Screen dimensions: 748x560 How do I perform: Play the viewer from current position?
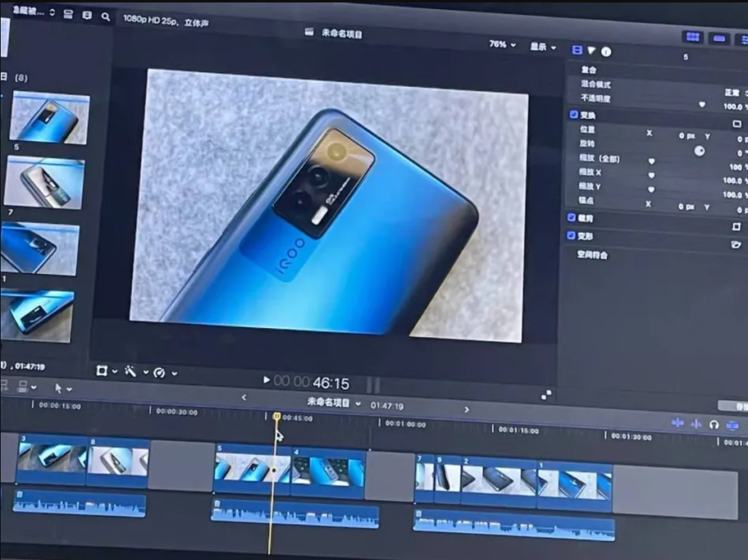tap(267, 380)
